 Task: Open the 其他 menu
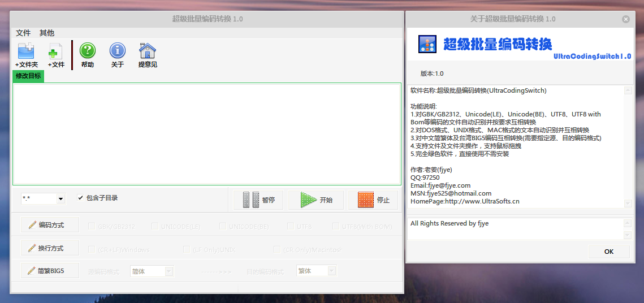point(47,33)
